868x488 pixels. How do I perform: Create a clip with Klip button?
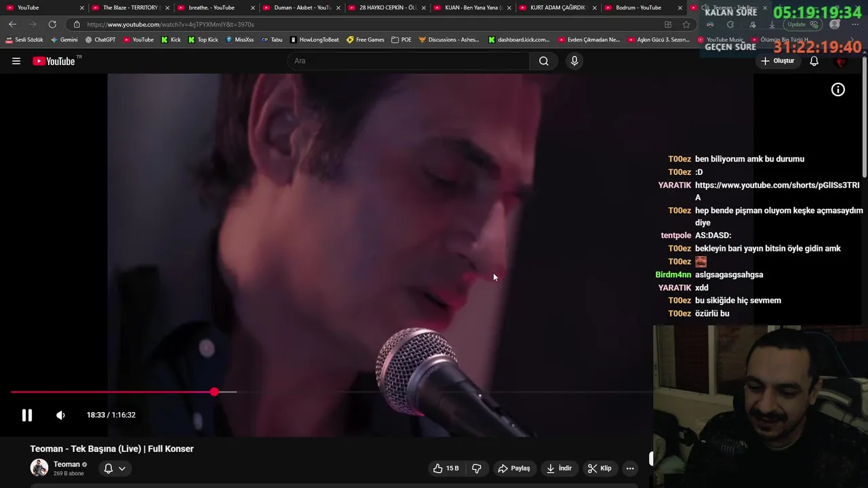(x=599, y=468)
